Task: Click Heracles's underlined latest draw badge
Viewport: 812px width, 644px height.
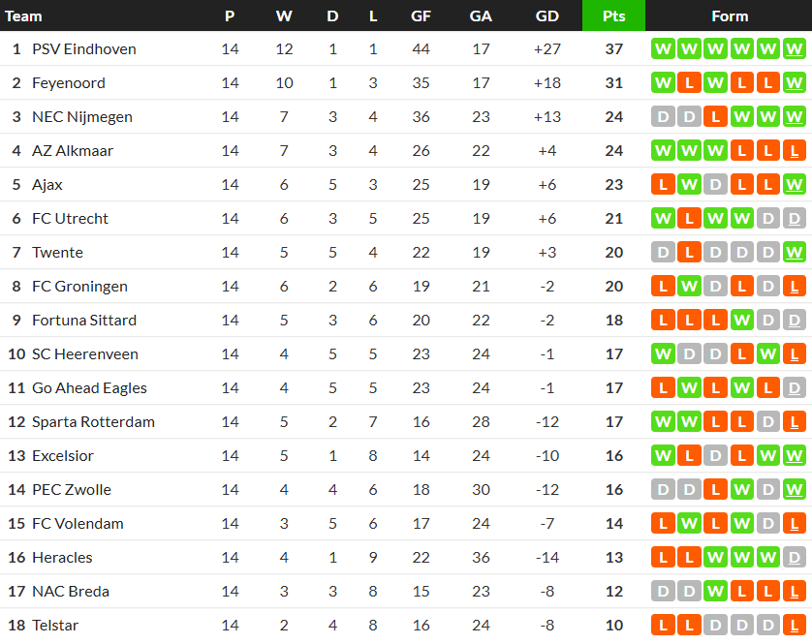Action: point(794,558)
